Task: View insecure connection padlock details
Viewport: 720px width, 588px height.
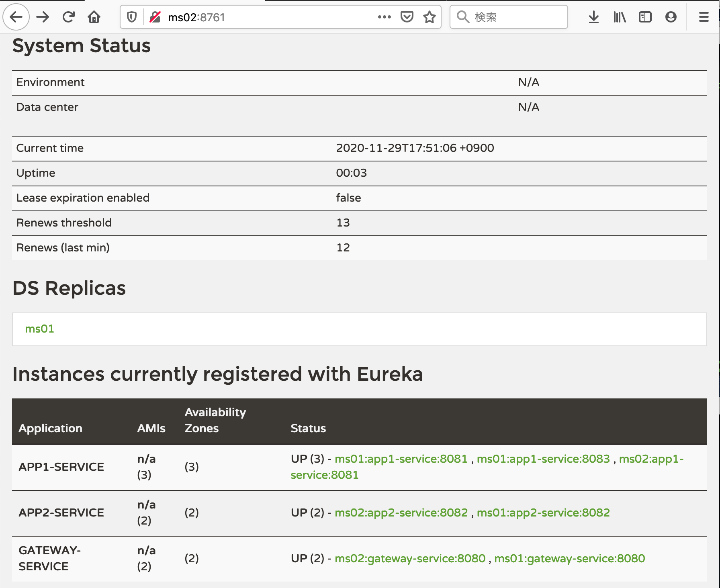Action: pos(155,17)
